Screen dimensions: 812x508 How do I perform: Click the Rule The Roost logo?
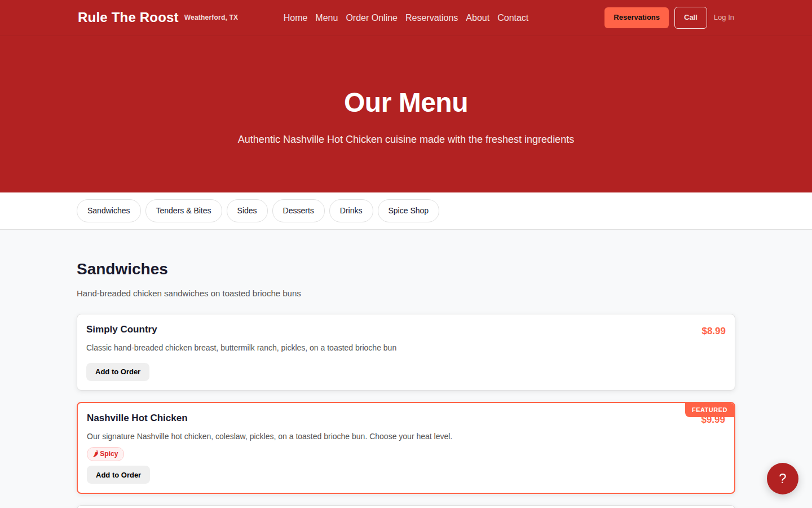pos(127,17)
